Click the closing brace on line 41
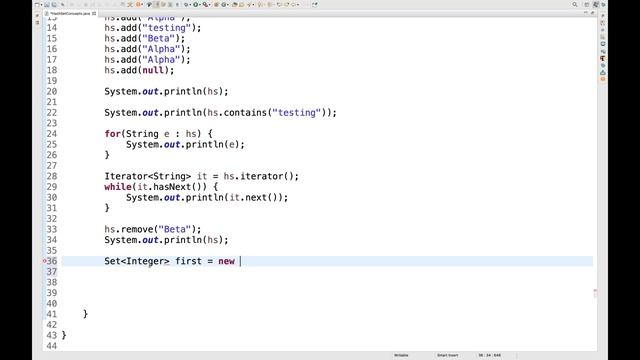 point(85,314)
